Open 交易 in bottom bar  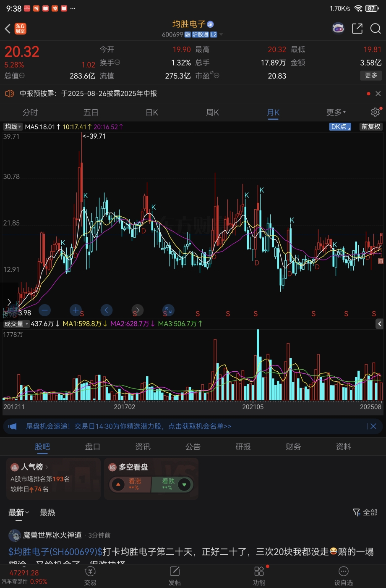tap(90, 576)
